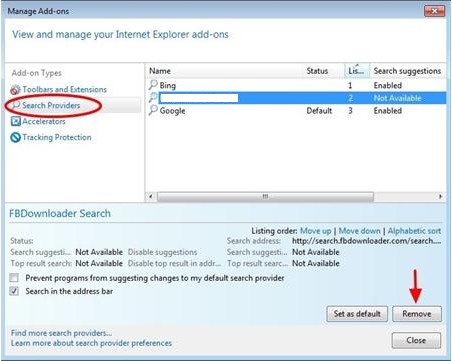The height and width of the screenshot is (361, 452).
Task: Sort by Search suggestions column header
Action: (408, 71)
